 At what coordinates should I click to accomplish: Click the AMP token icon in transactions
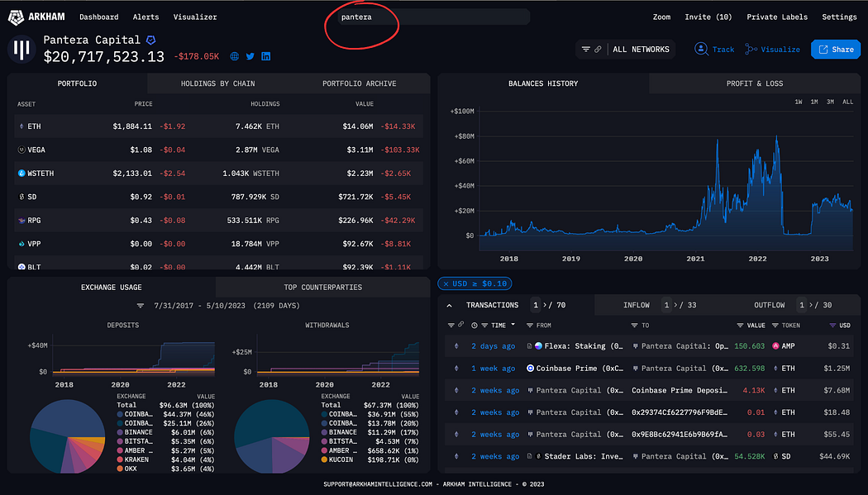coord(775,345)
